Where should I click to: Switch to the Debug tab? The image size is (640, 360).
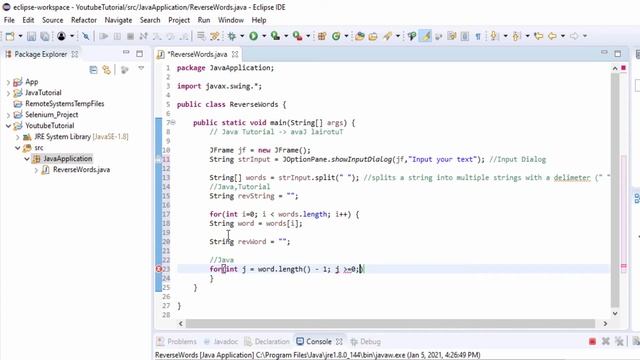(x=366, y=342)
